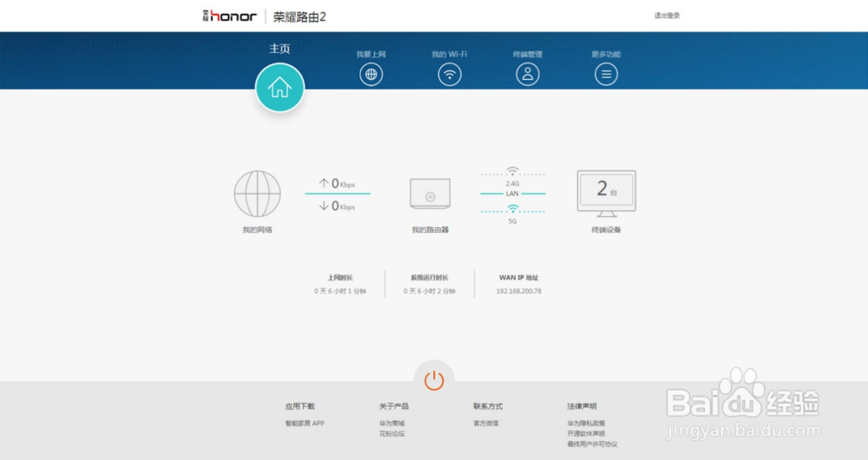This screenshot has height=460, width=868.
Task: Select the 终端管理 tab label
Action: (x=528, y=55)
